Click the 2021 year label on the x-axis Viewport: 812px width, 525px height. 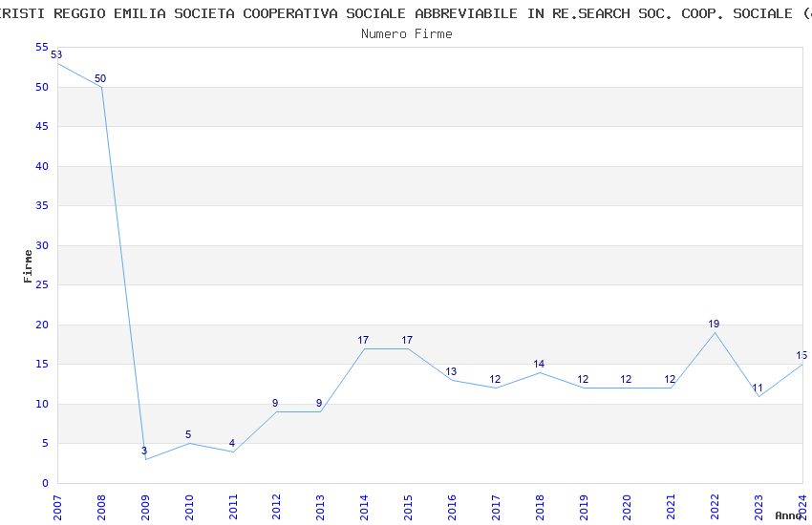point(672,508)
